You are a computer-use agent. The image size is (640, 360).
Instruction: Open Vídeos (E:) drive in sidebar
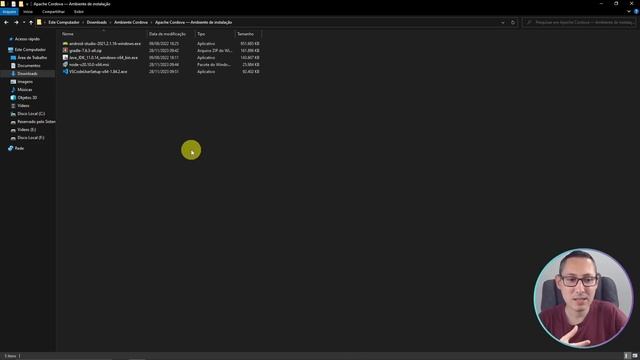pos(27,129)
